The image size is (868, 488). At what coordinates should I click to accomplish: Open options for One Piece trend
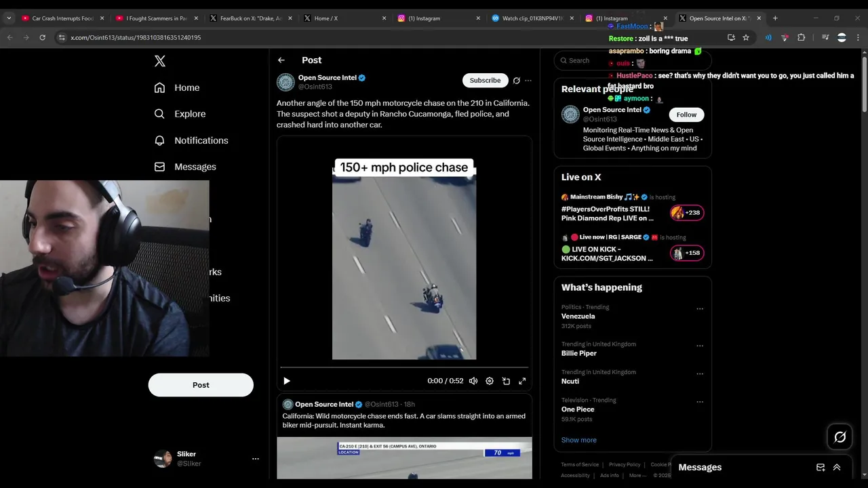pyautogui.click(x=700, y=402)
